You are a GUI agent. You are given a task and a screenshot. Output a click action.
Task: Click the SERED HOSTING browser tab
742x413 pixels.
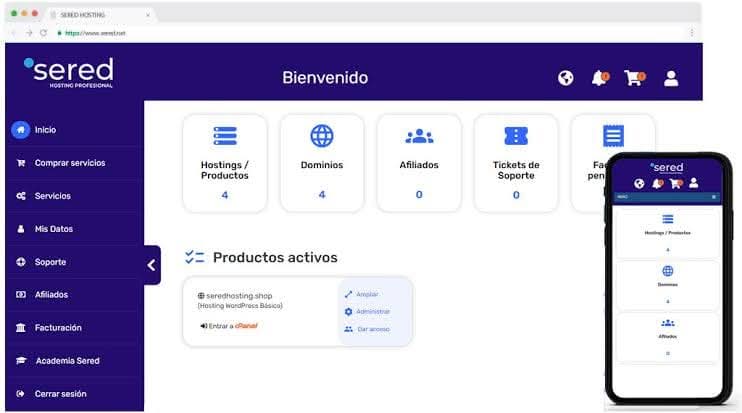pos(100,15)
